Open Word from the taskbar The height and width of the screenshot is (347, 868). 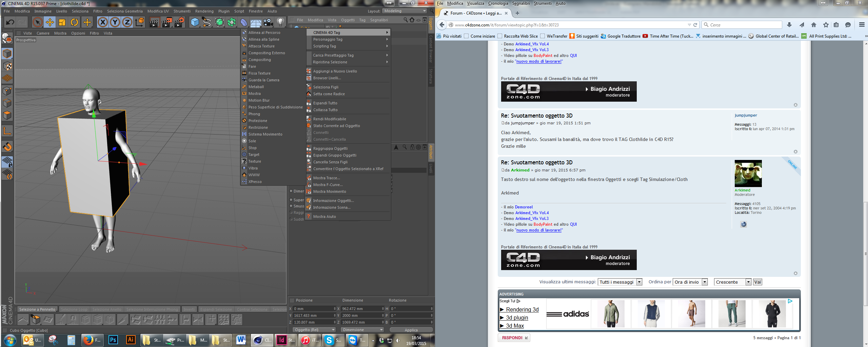pos(241,340)
